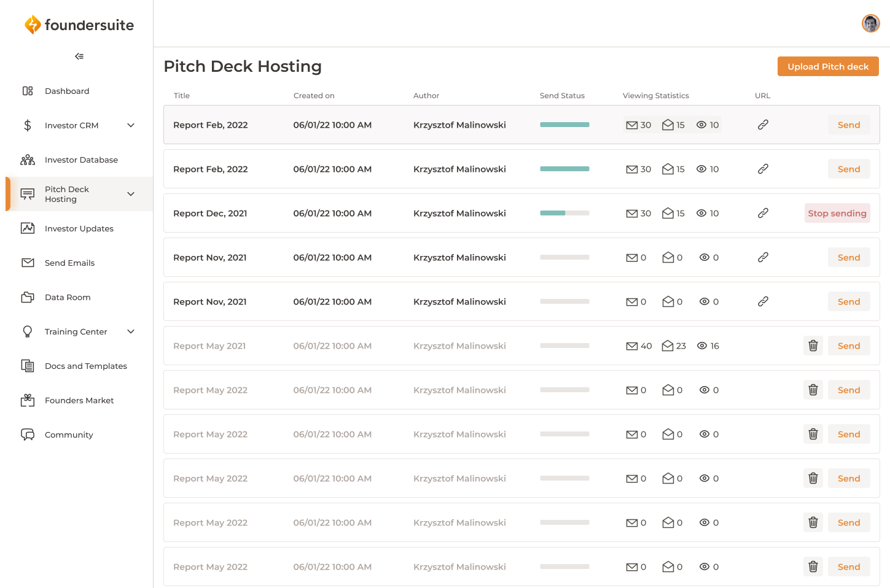Expand the Training Center menu

coord(130,331)
